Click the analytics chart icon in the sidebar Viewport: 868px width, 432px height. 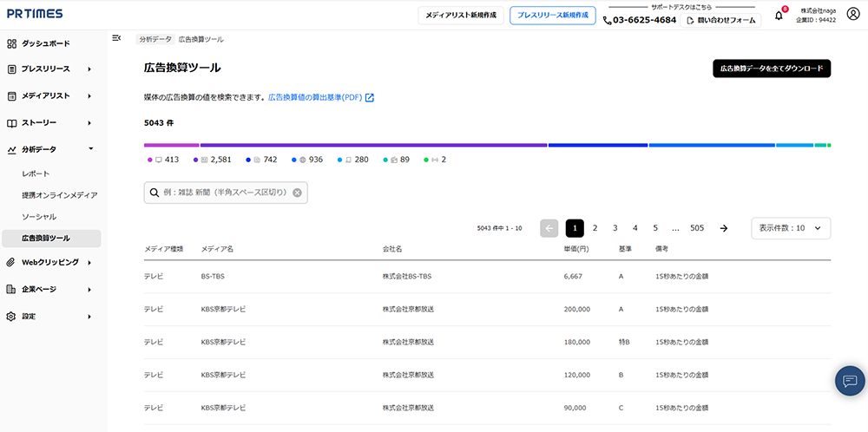click(11, 149)
